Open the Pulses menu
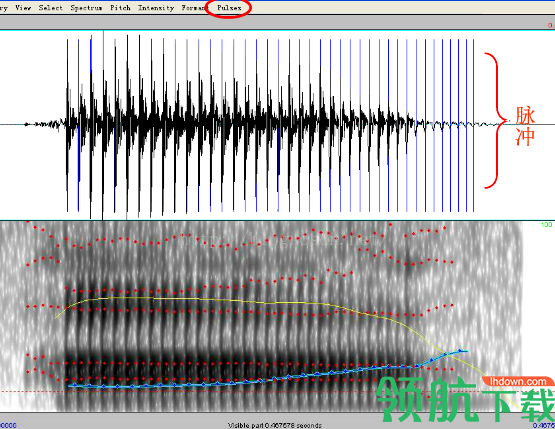This screenshot has width=555, height=429. [x=229, y=7]
